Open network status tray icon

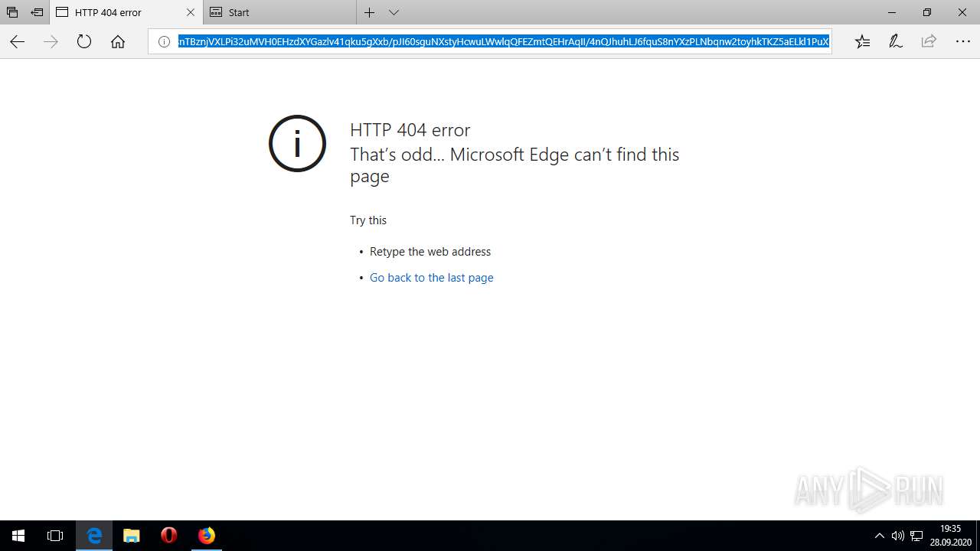click(x=916, y=536)
